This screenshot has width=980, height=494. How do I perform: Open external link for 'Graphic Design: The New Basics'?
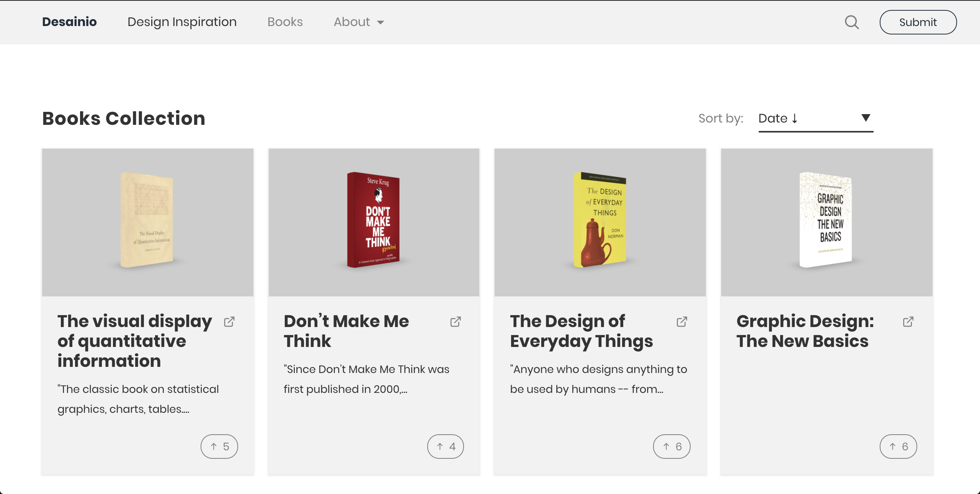908,322
